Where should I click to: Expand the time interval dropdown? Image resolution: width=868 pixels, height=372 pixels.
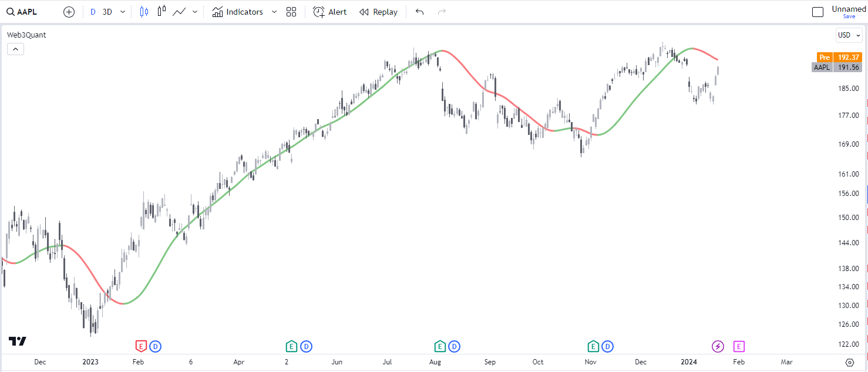coord(122,12)
